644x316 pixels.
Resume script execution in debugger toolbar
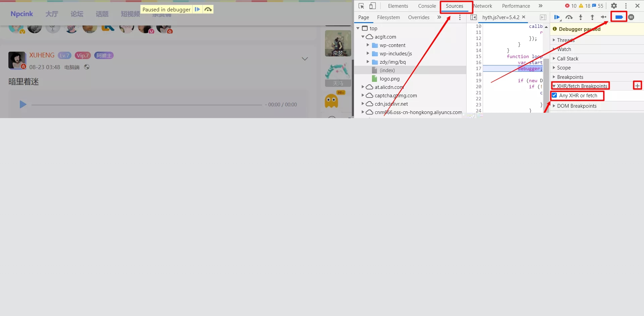(x=557, y=17)
